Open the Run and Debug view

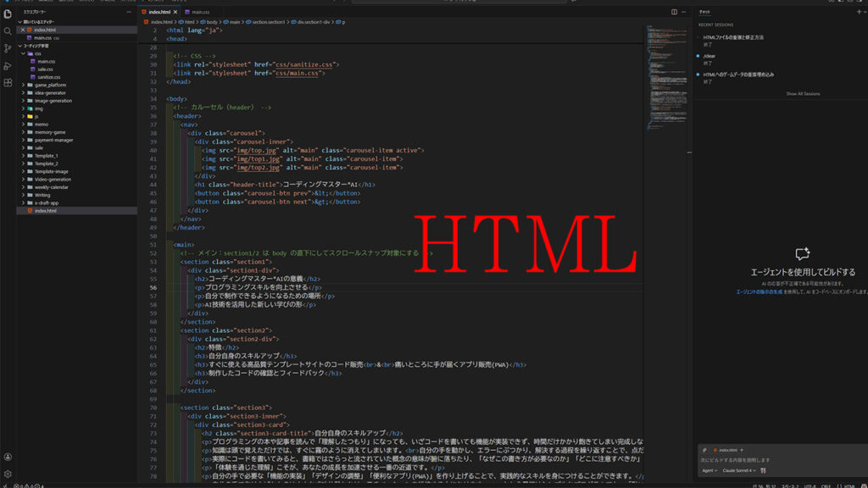(x=8, y=65)
